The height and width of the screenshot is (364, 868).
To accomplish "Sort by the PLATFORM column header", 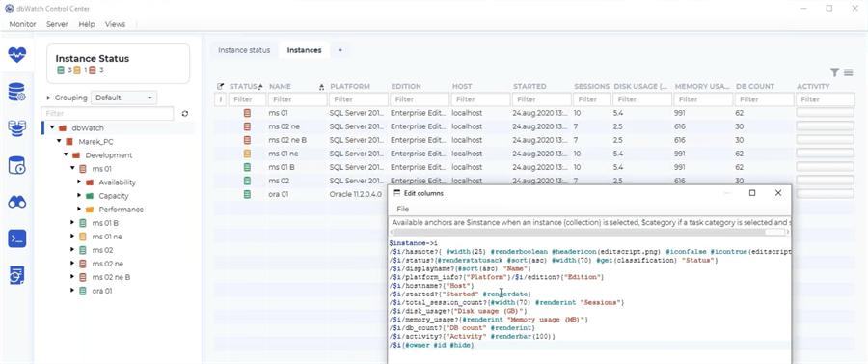I will tap(350, 87).
